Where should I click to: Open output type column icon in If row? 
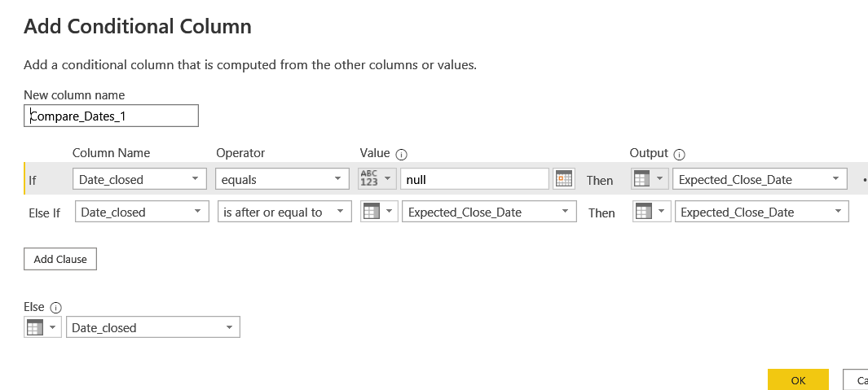650,179
